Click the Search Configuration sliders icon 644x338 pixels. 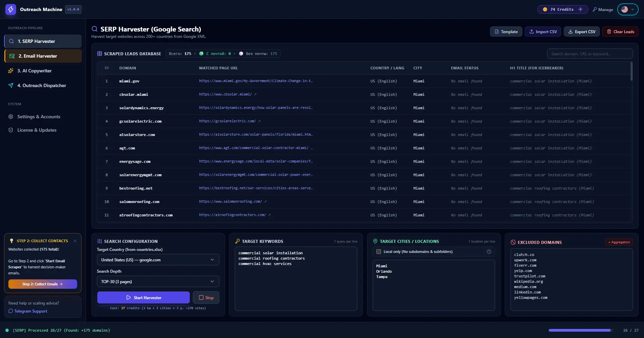coord(100,241)
